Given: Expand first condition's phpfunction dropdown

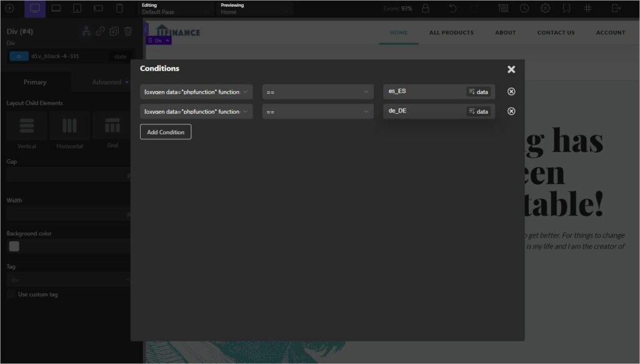Looking at the screenshot, I should coord(196,92).
